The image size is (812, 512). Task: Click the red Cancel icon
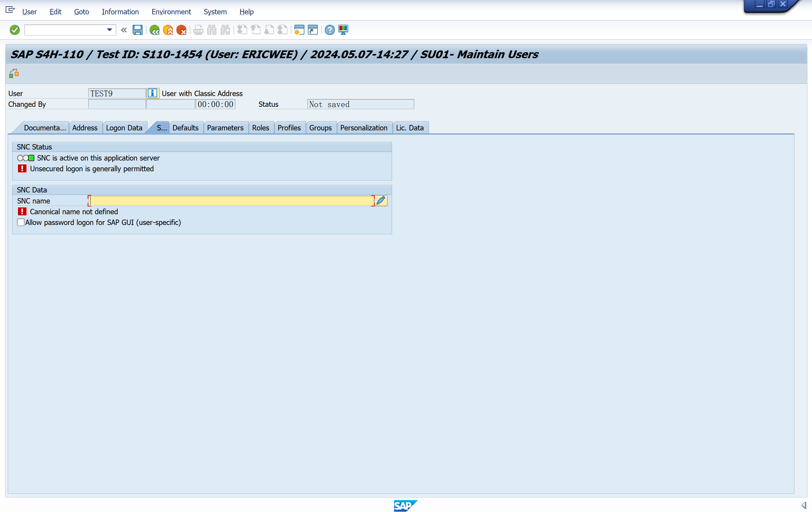tap(182, 30)
